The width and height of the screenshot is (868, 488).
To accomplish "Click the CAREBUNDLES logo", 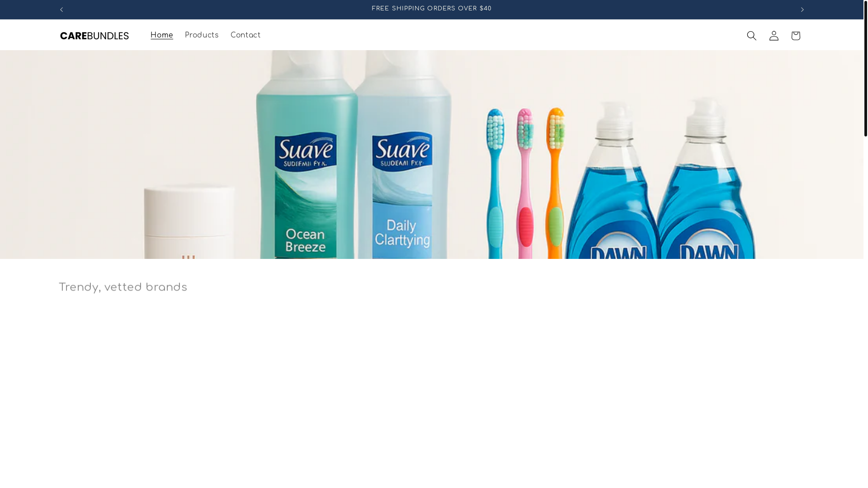I will (94, 36).
